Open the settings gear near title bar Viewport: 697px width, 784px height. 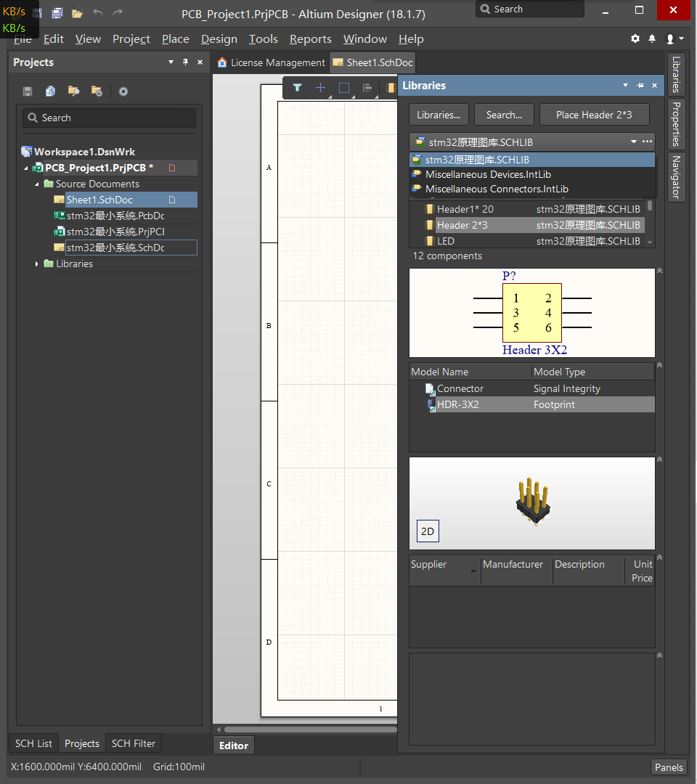coord(635,38)
